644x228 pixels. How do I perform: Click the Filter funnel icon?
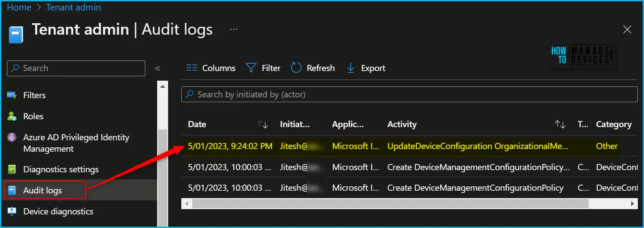point(251,68)
